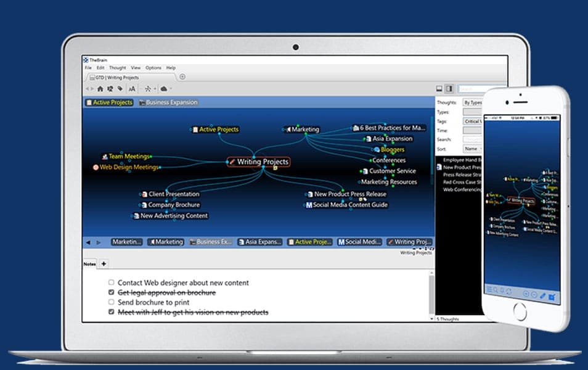
Task: Open cloud sync via the cloud toolbar icon
Action: tap(165, 89)
